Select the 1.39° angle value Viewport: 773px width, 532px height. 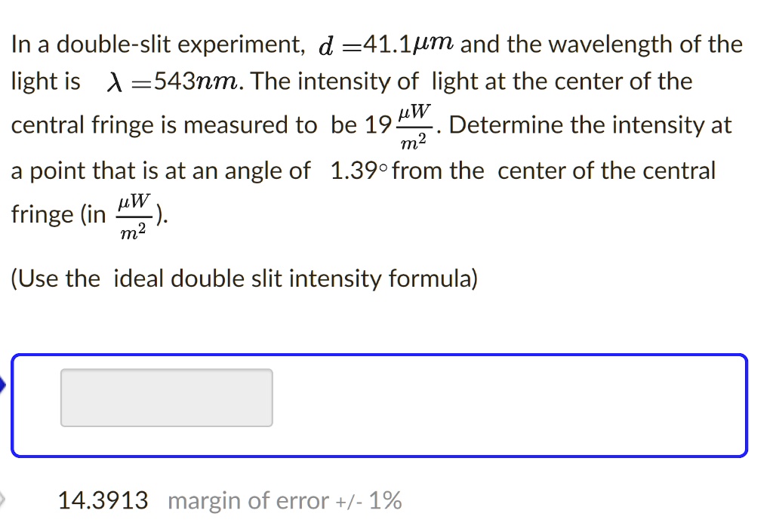(x=360, y=170)
